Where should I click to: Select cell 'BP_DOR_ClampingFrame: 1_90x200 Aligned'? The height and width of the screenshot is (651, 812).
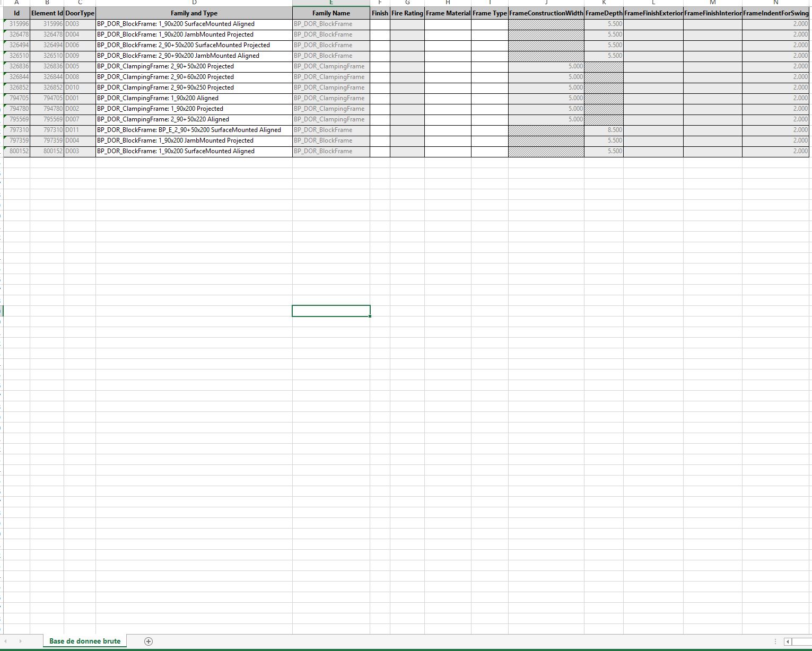coord(194,98)
